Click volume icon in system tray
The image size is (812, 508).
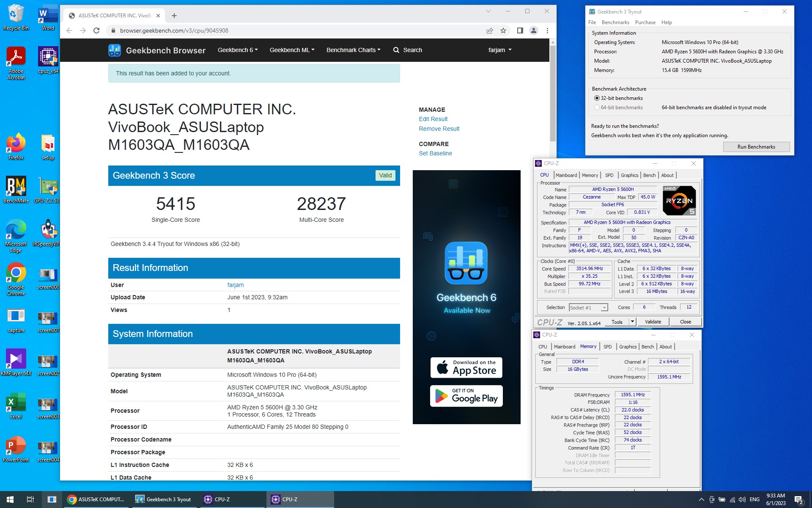coord(742,500)
